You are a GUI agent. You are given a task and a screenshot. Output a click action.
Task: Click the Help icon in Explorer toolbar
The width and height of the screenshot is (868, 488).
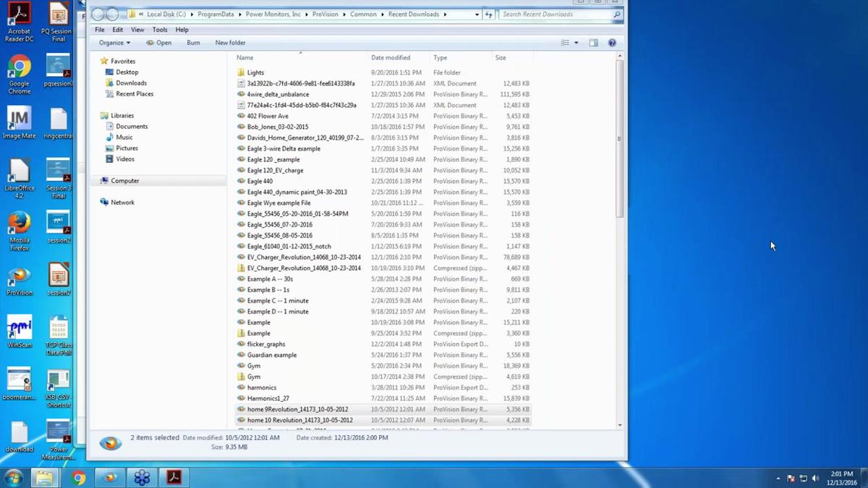coord(612,43)
